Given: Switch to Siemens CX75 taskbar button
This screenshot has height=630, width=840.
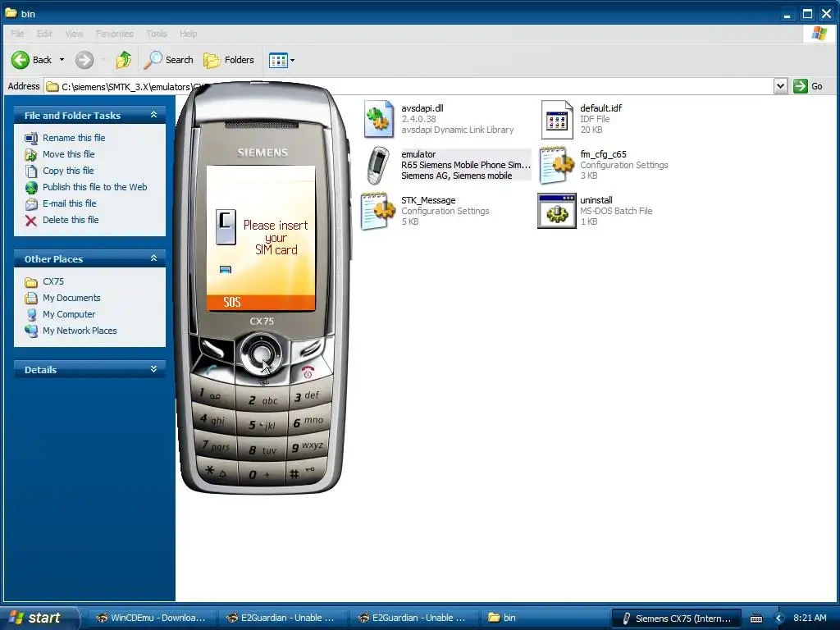Looking at the screenshot, I should pyautogui.click(x=677, y=619).
